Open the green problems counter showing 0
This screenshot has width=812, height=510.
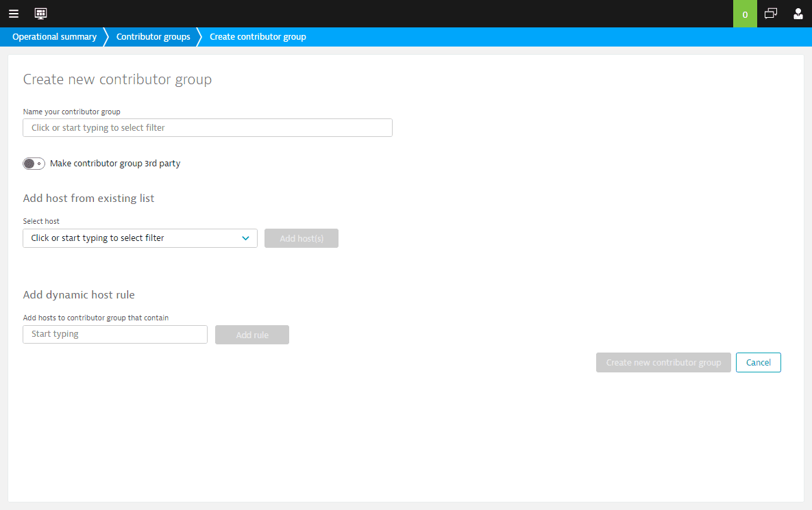coord(745,14)
